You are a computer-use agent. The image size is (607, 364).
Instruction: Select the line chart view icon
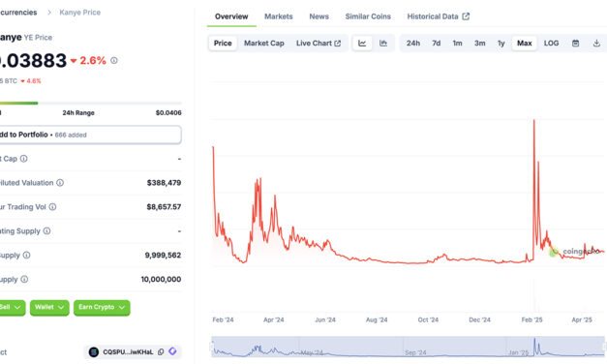click(362, 43)
